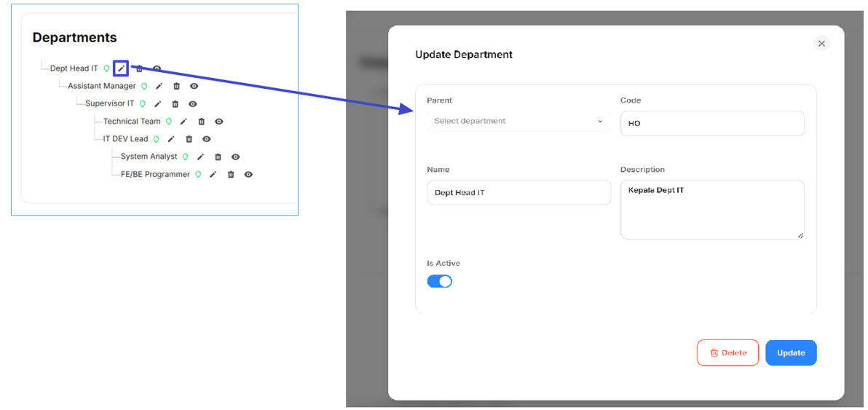This screenshot has width=868, height=410.
Task: Delete the Assistant Manager department via trash icon
Action: pyautogui.click(x=176, y=86)
